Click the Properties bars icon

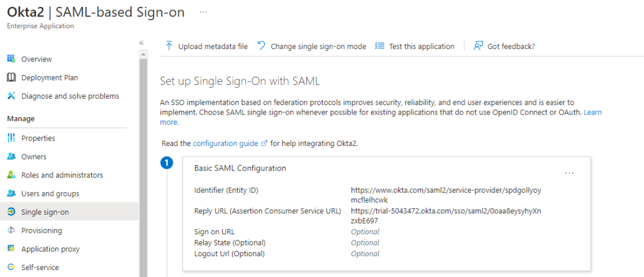(11, 138)
